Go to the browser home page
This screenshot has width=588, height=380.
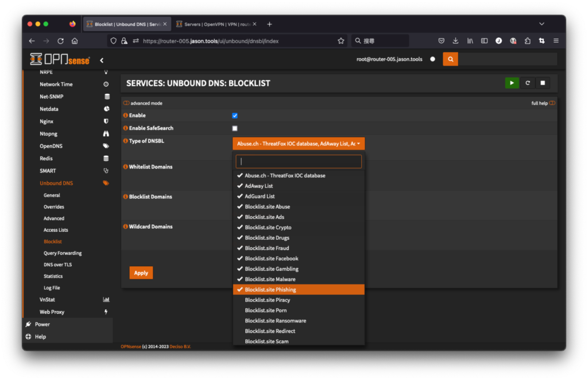75,41
